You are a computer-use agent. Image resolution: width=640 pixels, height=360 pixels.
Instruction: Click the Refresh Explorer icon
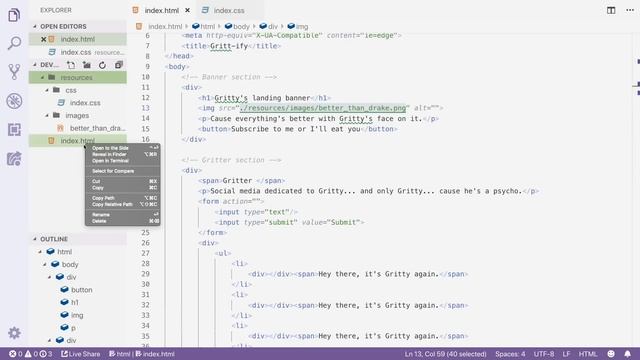tap(102, 65)
